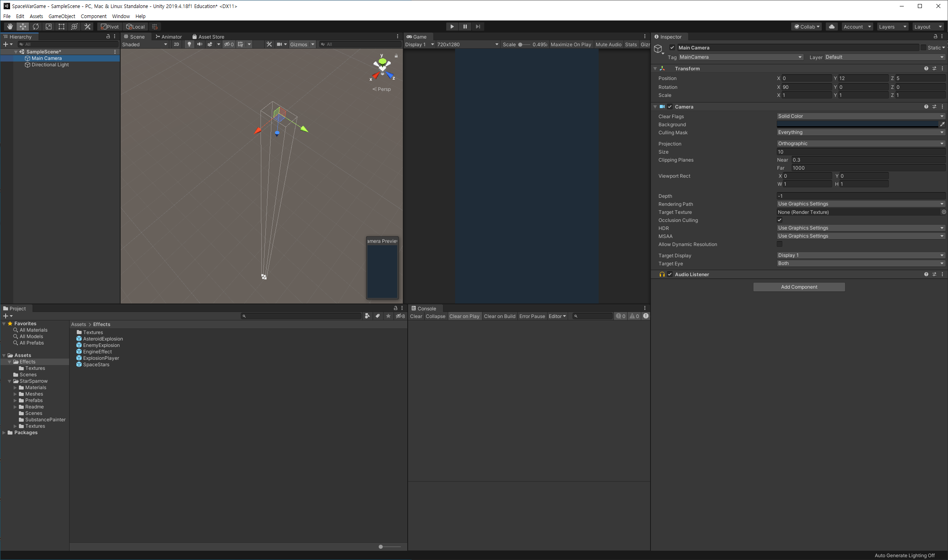Click the cloud services icon
Image resolution: width=948 pixels, height=560 pixels.
831,27
